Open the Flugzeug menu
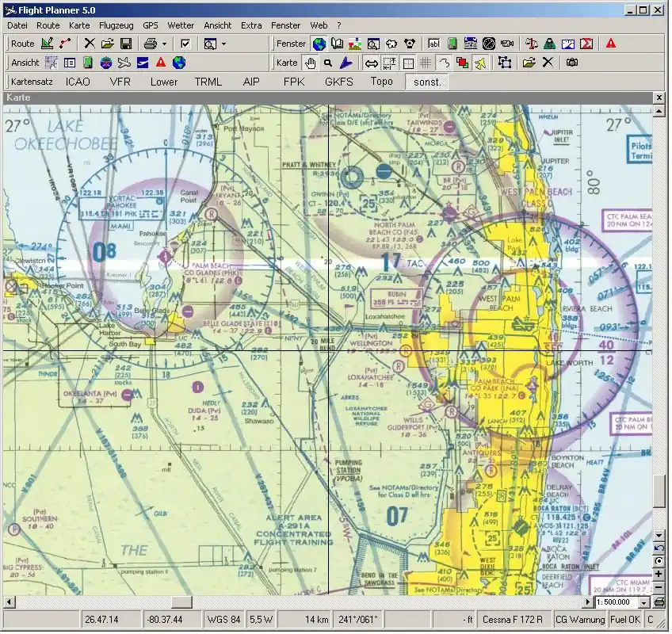Viewport: 672px width, 634px height. [x=116, y=25]
